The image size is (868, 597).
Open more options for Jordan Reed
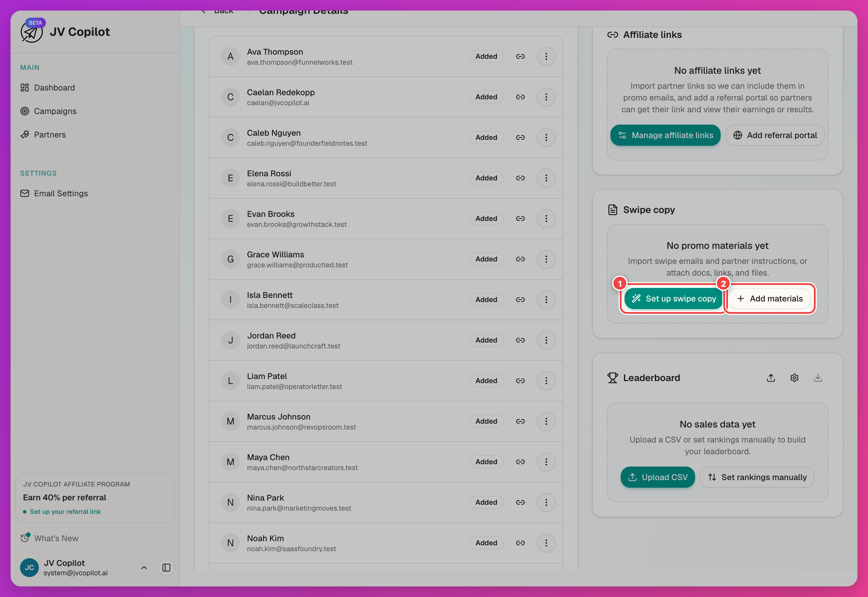click(546, 341)
